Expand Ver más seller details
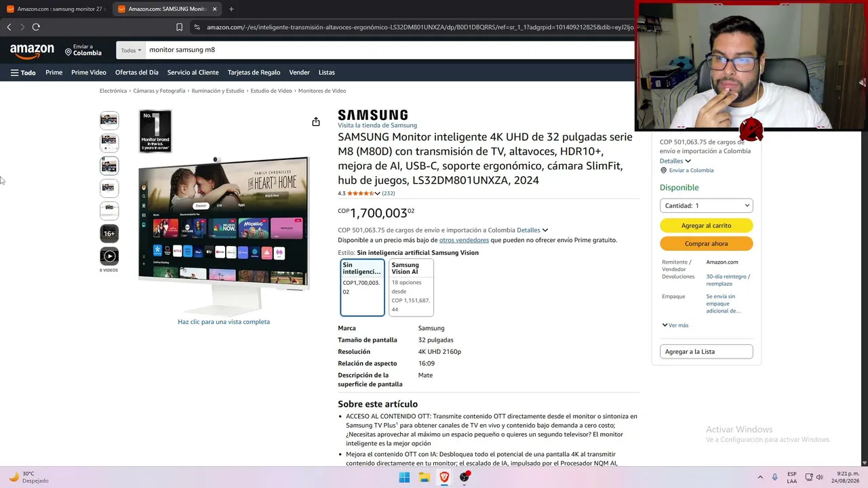The width and height of the screenshot is (868, 488). [675, 325]
